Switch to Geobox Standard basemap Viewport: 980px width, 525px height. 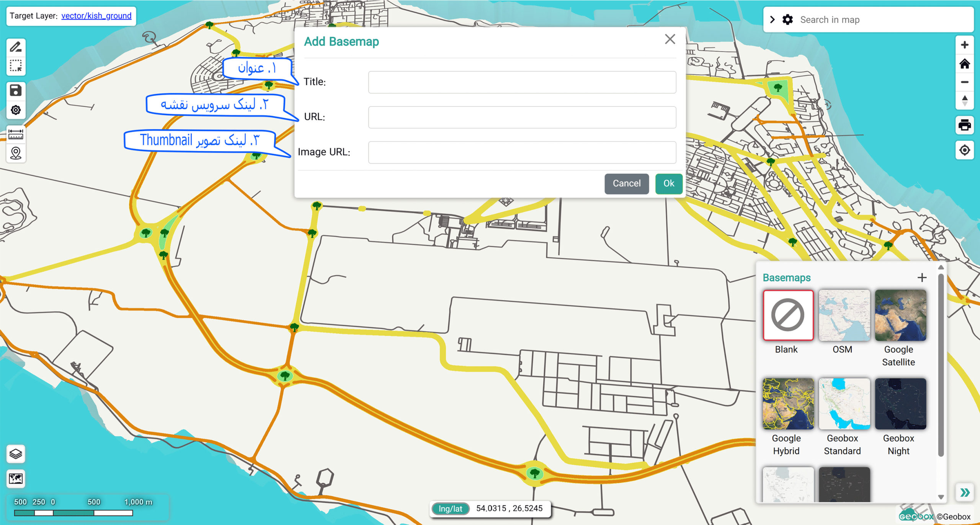pyautogui.click(x=844, y=404)
